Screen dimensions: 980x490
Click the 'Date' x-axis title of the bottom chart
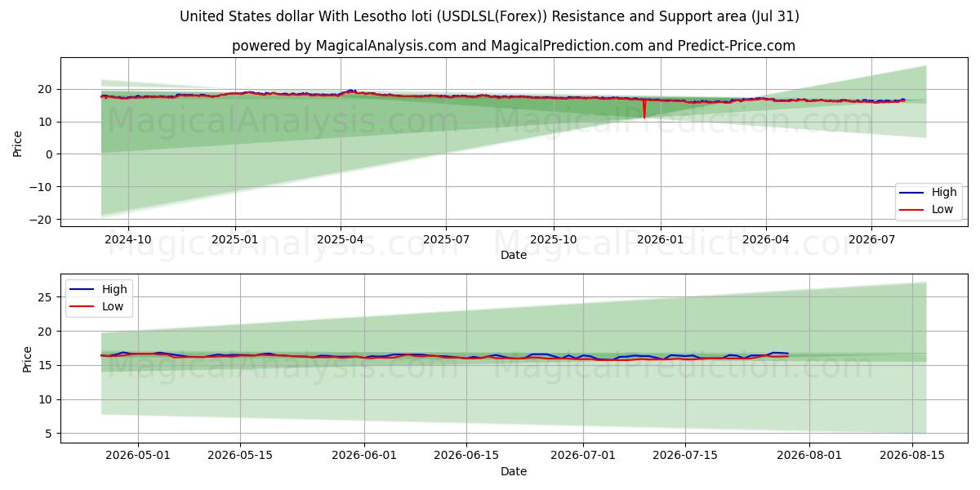(x=514, y=472)
